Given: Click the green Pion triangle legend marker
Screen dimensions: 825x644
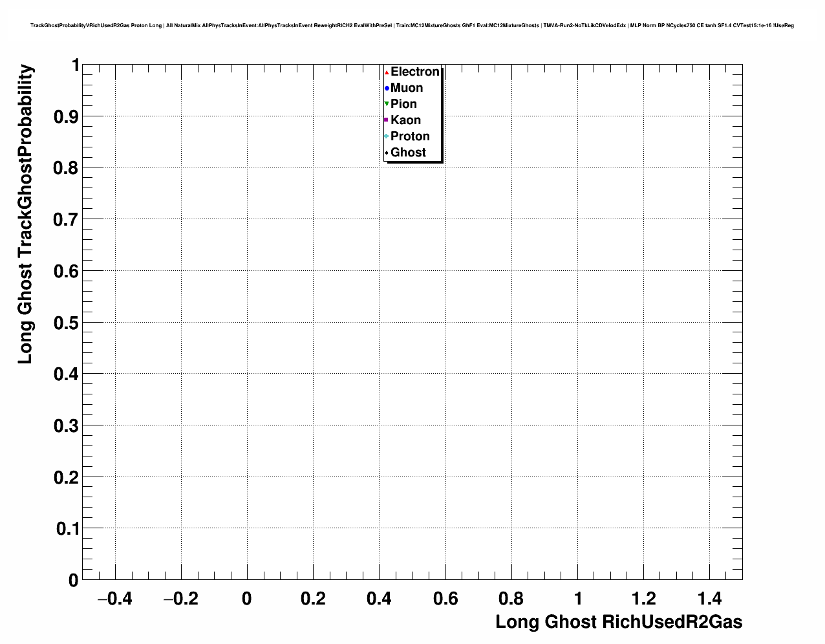Looking at the screenshot, I should (387, 104).
